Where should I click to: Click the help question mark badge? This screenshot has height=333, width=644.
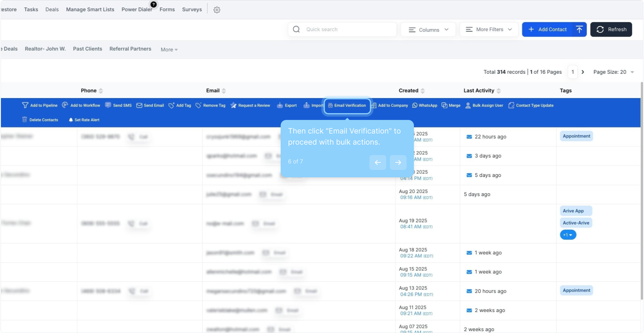click(x=154, y=4)
